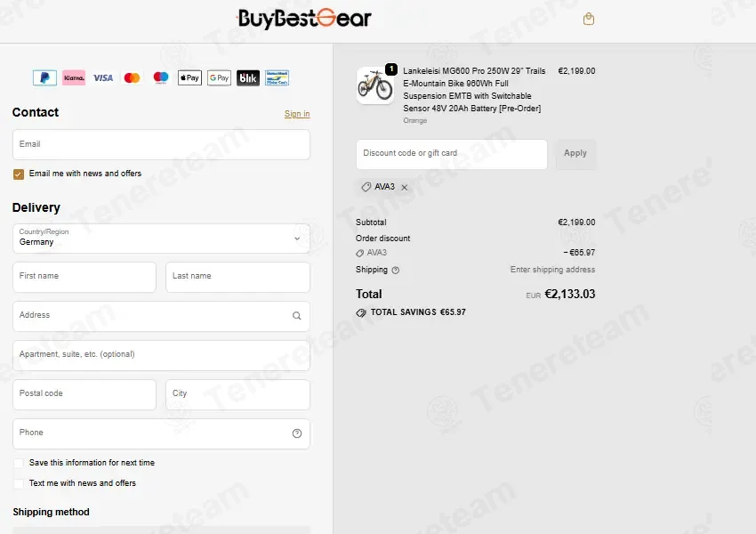Open the Country/Region Germany dropdown

click(x=161, y=239)
